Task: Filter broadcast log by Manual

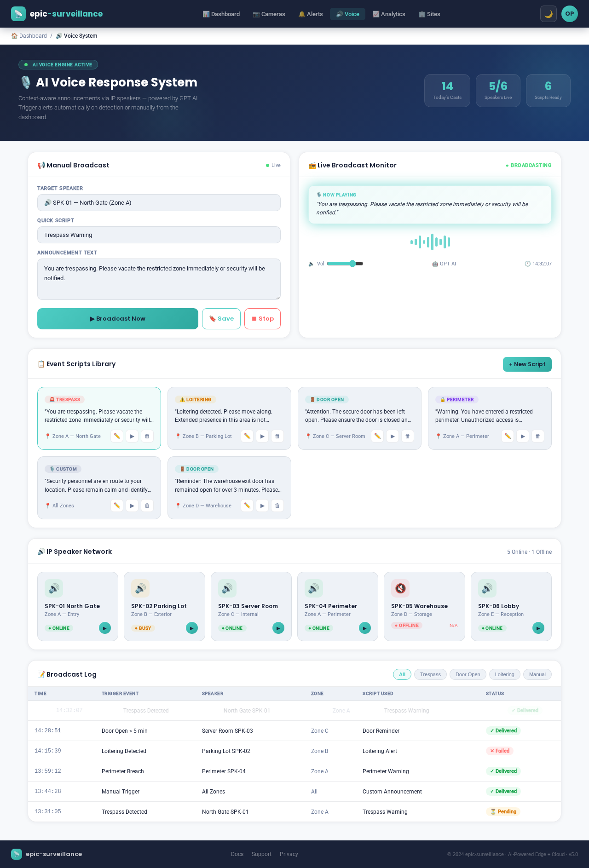Action: point(537,674)
